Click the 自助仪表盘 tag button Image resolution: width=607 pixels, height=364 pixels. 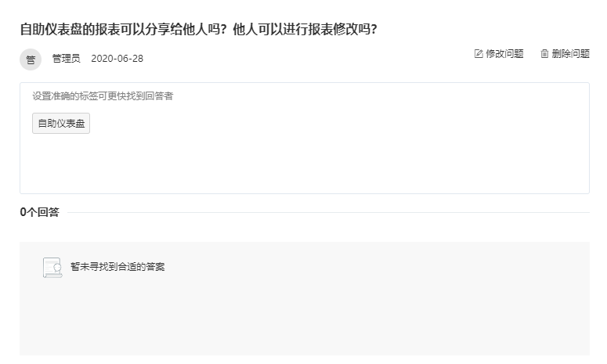pyautogui.click(x=61, y=124)
